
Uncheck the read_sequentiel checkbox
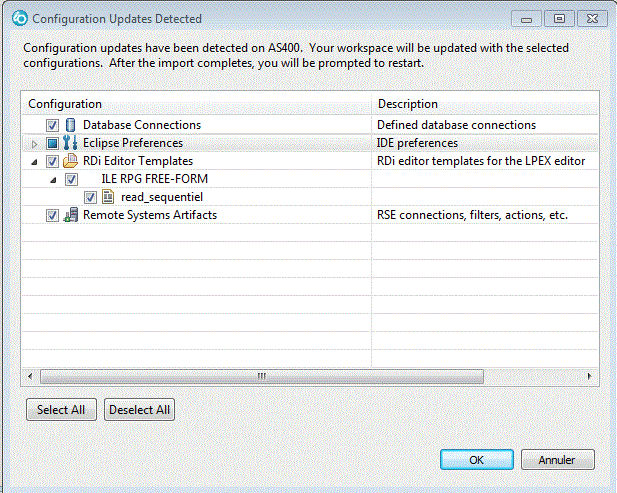(x=90, y=197)
